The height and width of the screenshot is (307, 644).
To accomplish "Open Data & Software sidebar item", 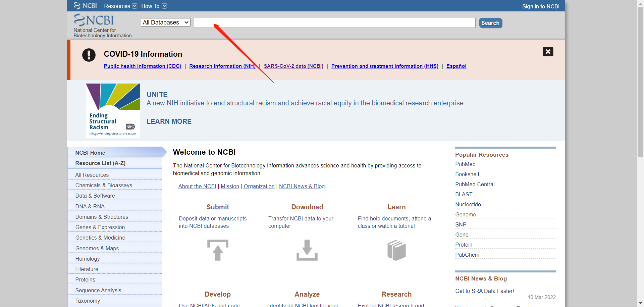I will (x=115, y=196).
